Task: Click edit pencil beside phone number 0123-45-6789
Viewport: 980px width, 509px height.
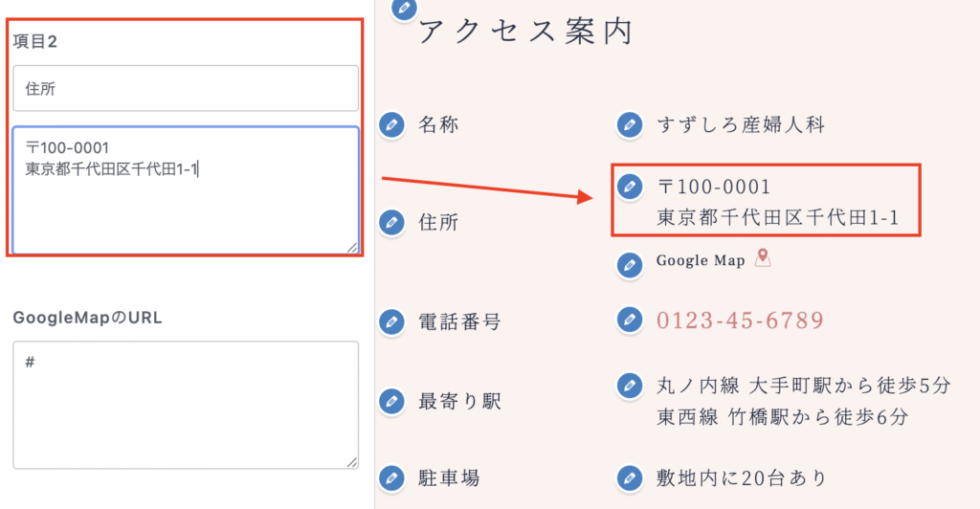Action: coord(629,320)
